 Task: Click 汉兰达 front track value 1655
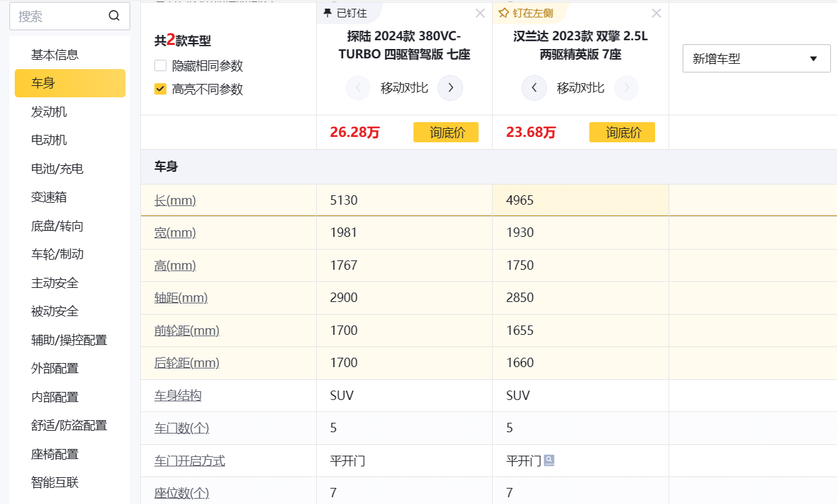(x=520, y=330)
